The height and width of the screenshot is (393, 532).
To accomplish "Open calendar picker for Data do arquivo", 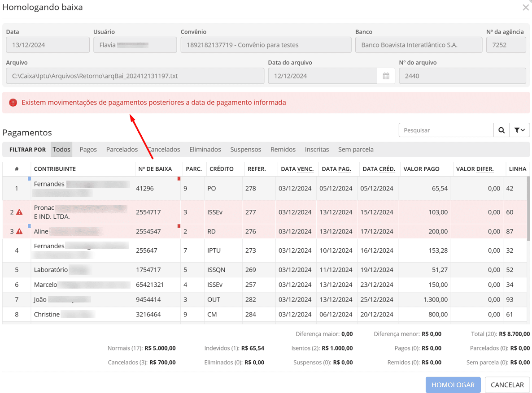I will (386, 76).
